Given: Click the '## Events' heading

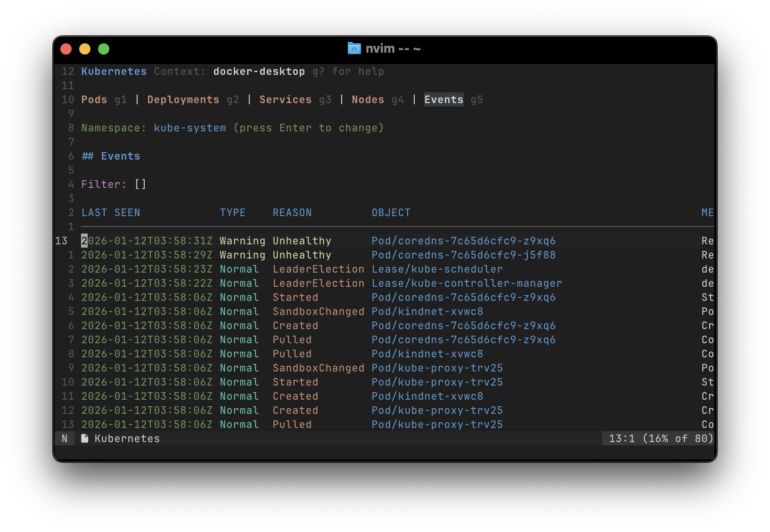Looking at the screenshot, I should [x=111, y=156].
